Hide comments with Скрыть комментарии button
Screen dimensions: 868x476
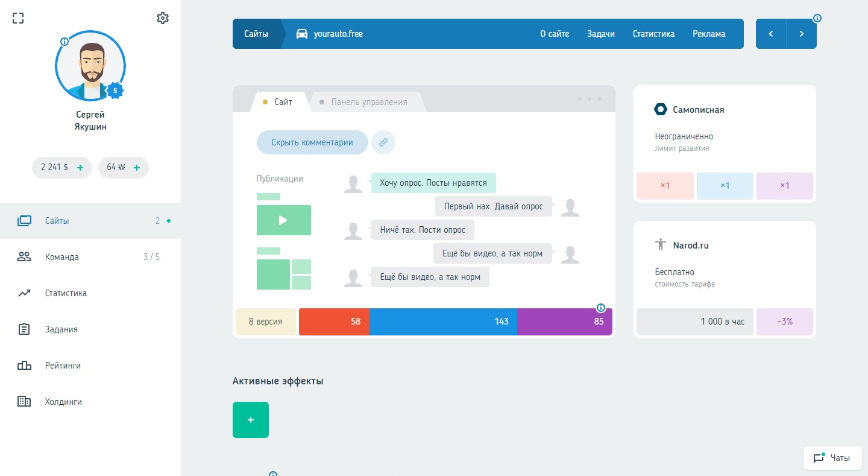(x=312, y=143)
